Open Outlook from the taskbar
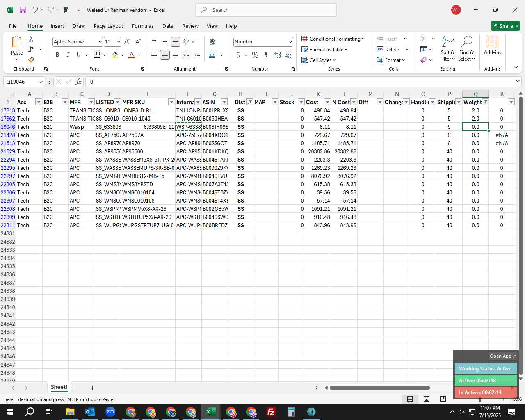Screen dimensions: 525x420 [90, 412]
